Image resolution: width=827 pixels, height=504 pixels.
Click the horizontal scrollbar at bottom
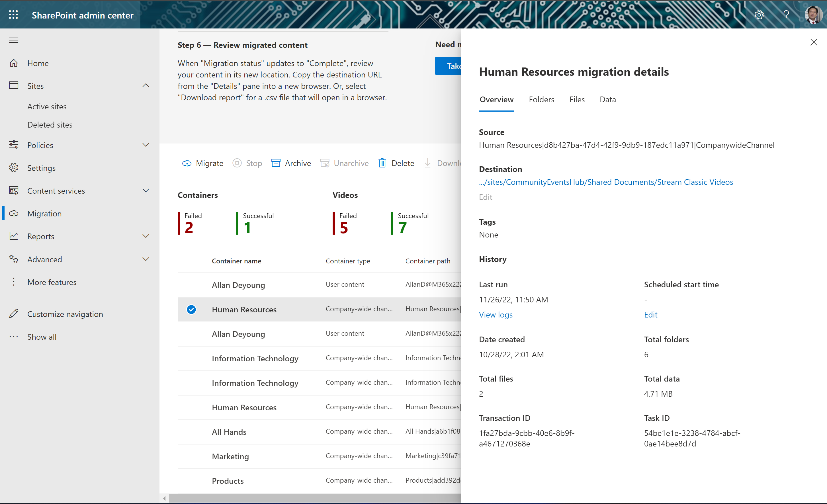pos(312,498)
